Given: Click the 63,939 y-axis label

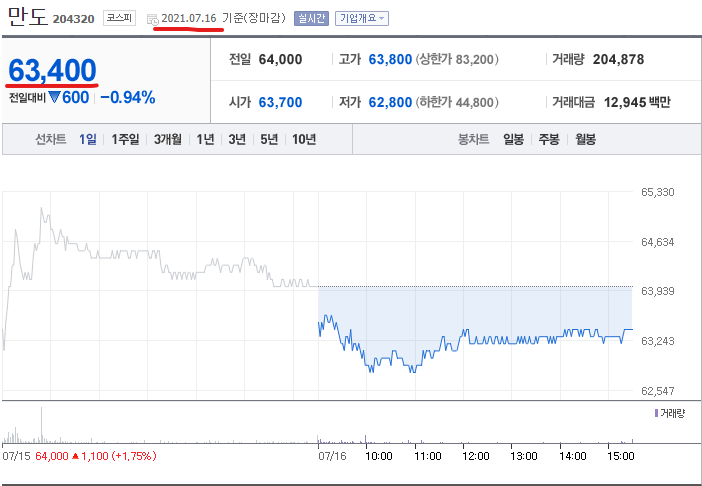Looking at the screenshot, I should tap(658, 291).
